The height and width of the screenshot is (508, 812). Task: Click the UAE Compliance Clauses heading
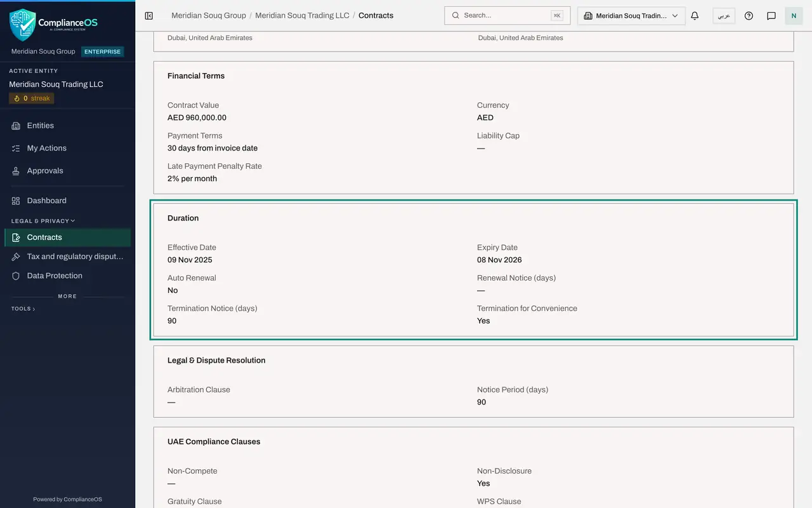click(x=214, y=441)
